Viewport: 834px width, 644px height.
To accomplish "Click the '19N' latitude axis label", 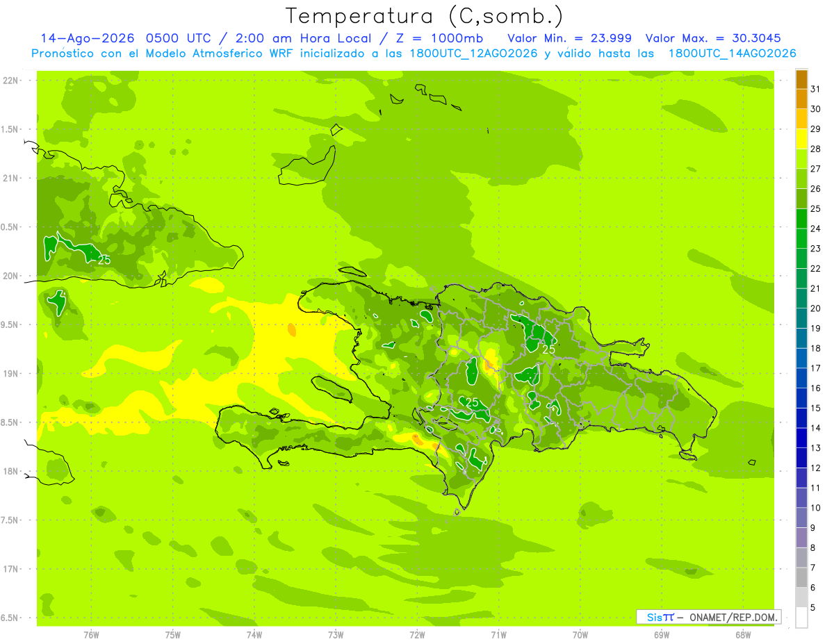I will [x=10, y=374].
